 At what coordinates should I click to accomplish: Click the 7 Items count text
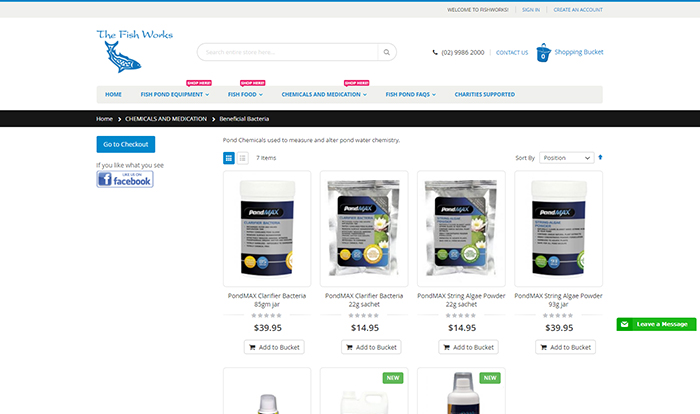(266, 158)
